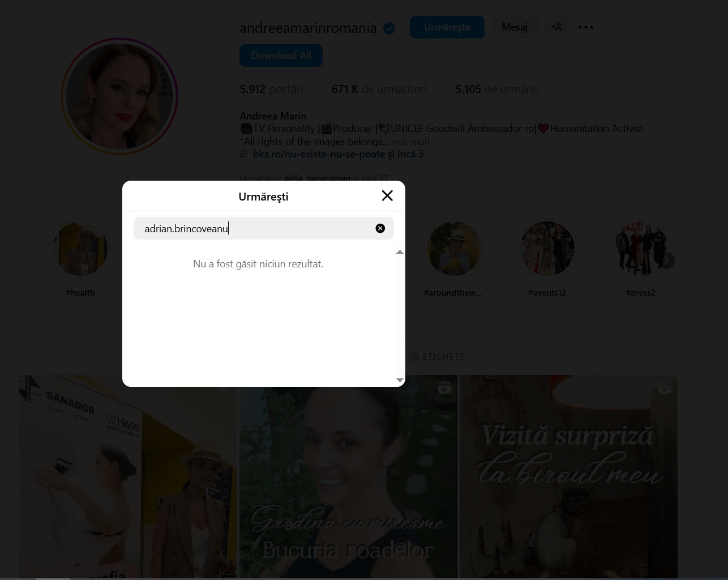728x580 pixels.
Task: Click the Download All button
Action: [281, 56]
